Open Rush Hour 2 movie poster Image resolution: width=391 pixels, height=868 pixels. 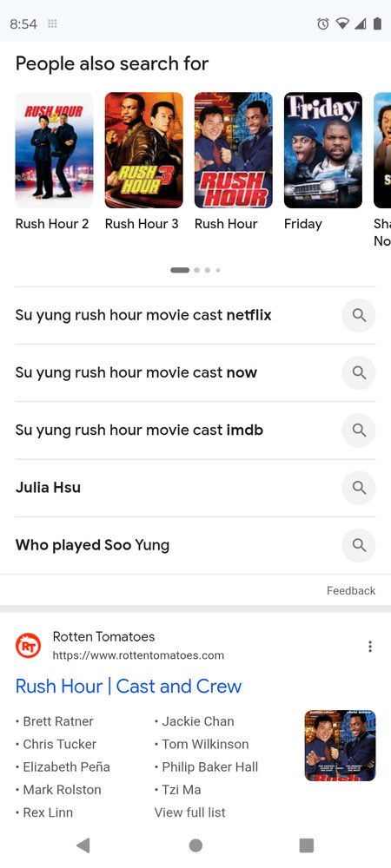[x=54, y=150]
